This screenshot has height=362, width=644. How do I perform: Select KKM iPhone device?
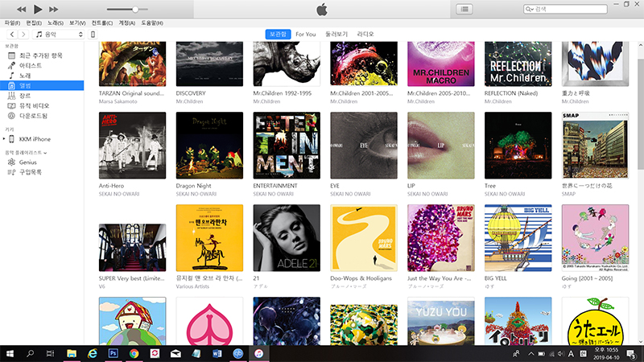coord(35,139)
